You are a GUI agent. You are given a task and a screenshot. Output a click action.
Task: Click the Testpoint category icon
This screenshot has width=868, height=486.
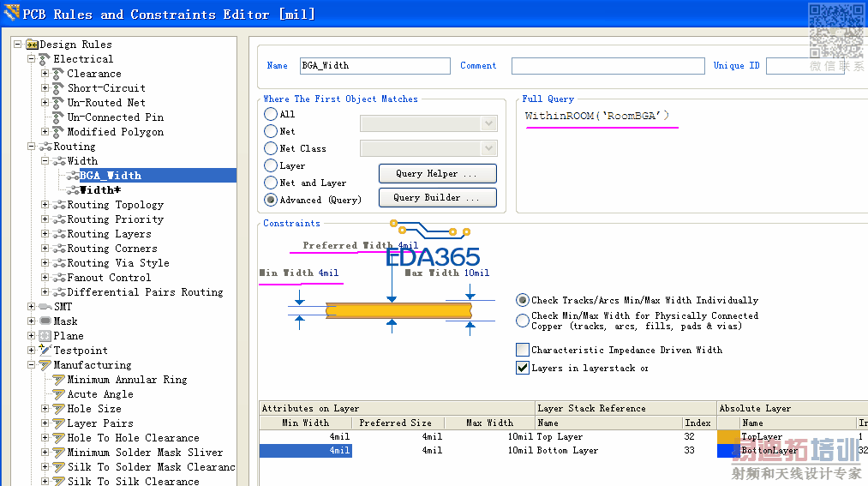point(45,350)
